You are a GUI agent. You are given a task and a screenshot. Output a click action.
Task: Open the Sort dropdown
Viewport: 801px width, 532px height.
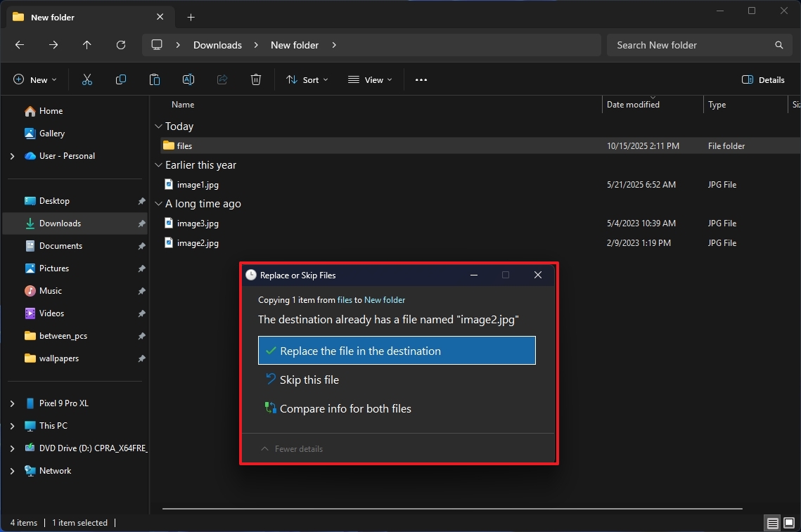307,79
